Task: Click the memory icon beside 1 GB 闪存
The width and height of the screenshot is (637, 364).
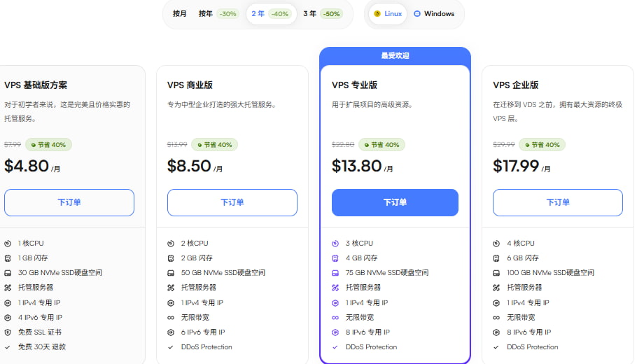Action: (x=8, y=258)
